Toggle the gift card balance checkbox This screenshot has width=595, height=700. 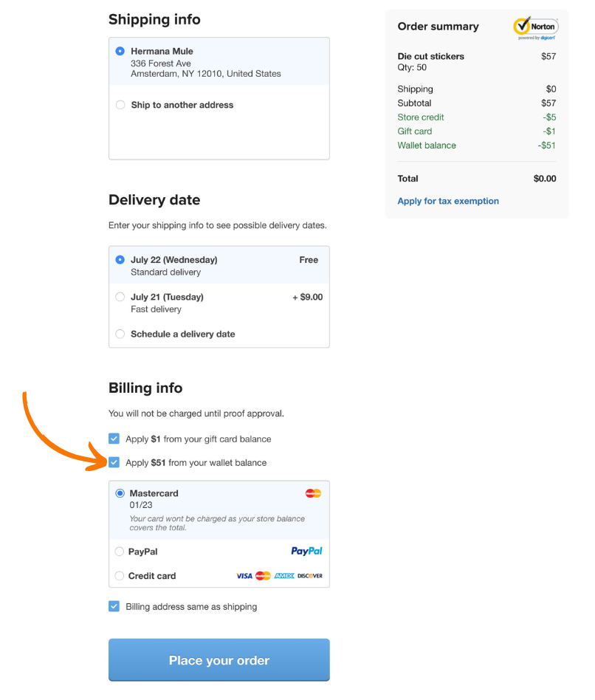114,439
